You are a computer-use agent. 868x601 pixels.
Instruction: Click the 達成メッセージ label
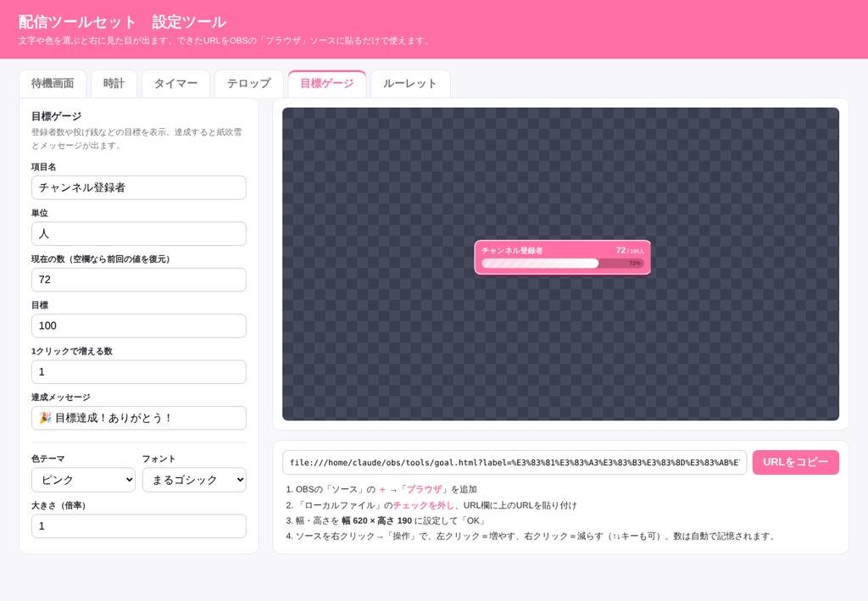pyautogui.click(x=61, y=398)
